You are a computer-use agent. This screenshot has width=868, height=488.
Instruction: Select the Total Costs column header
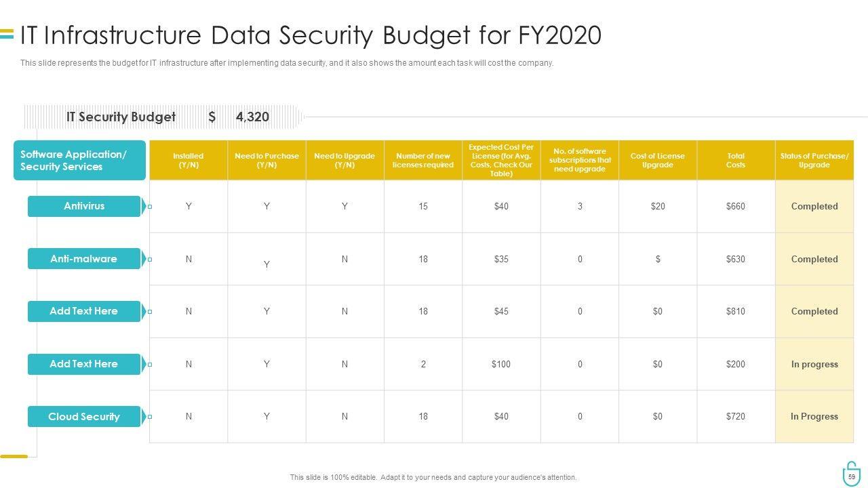pyautogui.click(x=736, y=161)
